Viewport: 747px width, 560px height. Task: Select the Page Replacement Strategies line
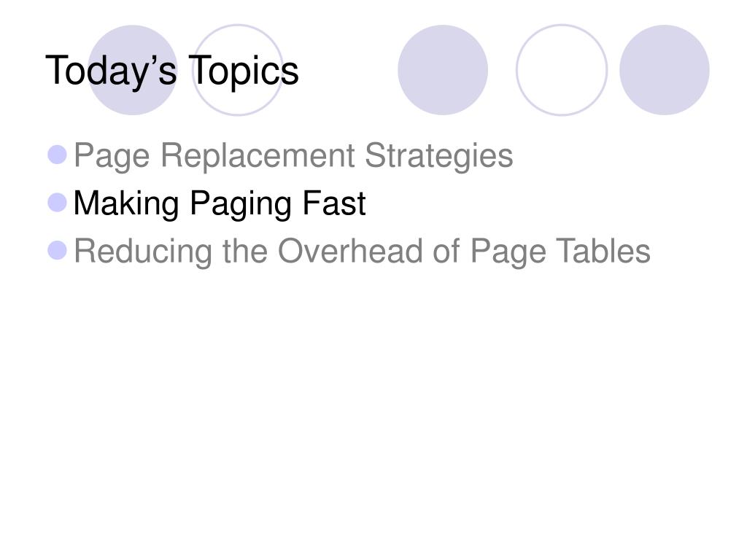click(293, 156)
